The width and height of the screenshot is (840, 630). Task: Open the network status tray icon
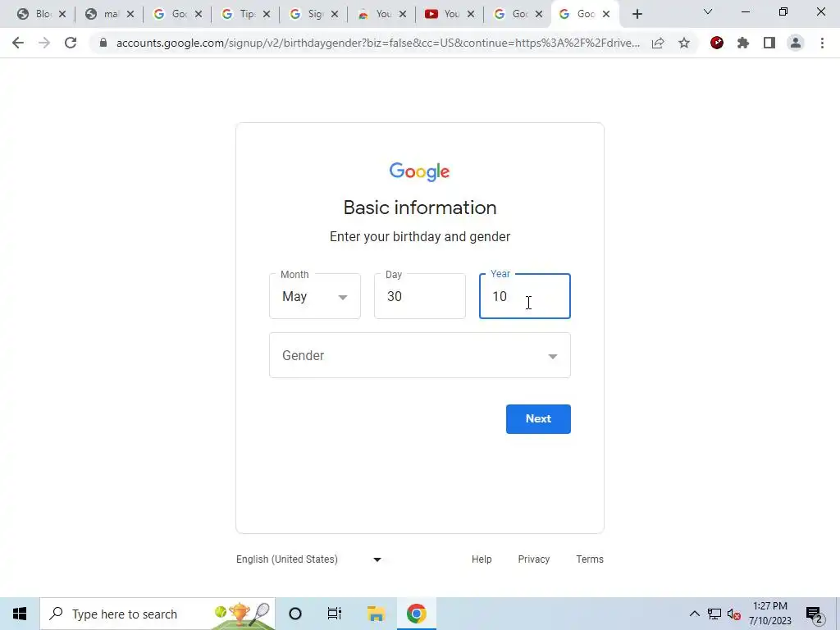[714, 614]
